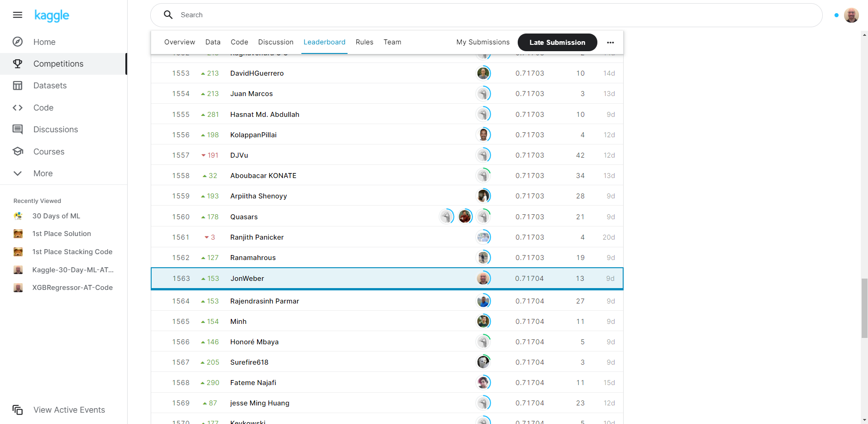
Task: Open recently viewed Kaggle-30-Day-ML-AT notebook
Action: tap(73, 270)
